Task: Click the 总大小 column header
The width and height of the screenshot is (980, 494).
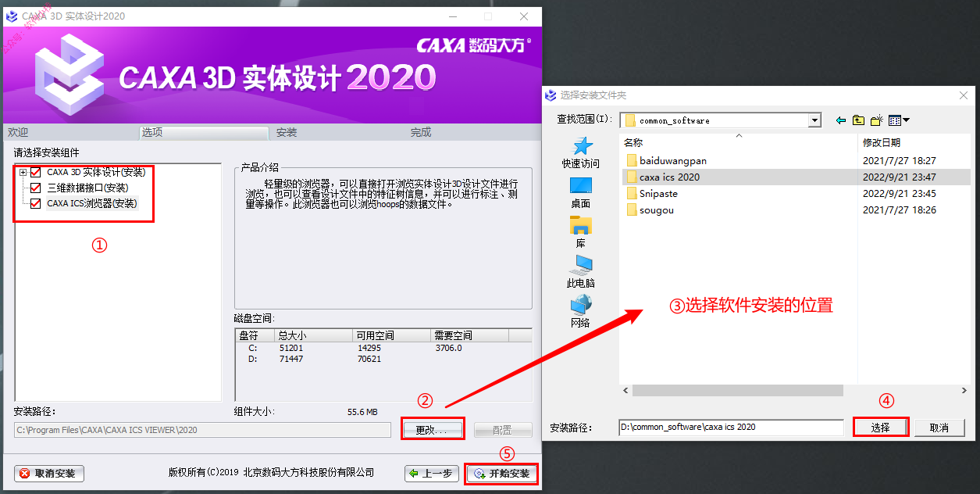Action: [313, 335]
